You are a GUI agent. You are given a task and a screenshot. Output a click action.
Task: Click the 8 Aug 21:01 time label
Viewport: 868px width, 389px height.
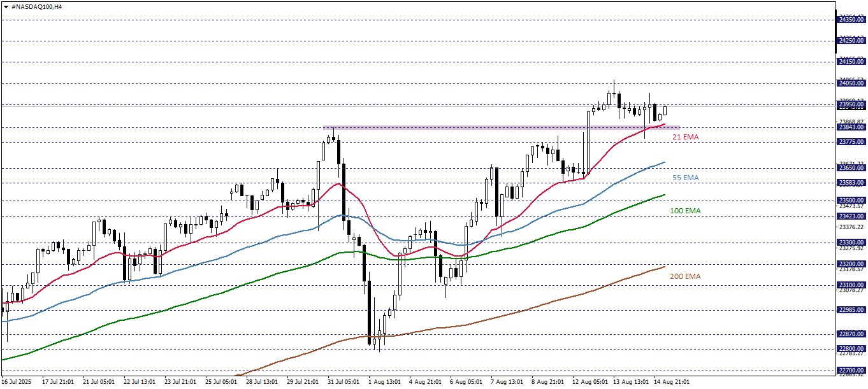point(547,382)
